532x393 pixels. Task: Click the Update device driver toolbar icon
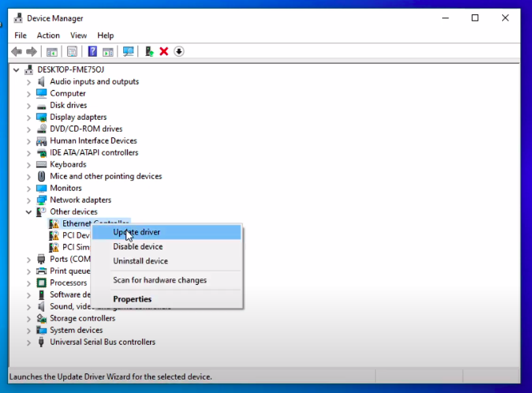(x=149, y=51)
